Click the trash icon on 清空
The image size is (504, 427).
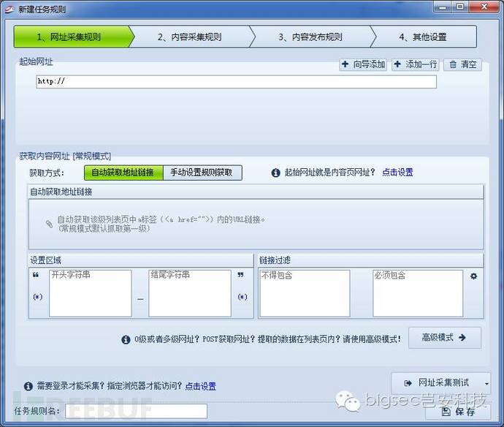click(453, 64)
